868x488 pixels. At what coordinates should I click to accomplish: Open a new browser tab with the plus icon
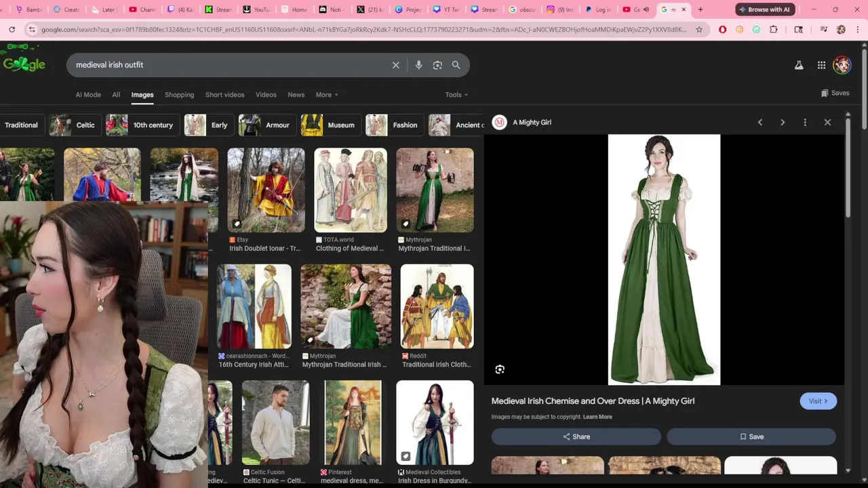(x=701, y=9)
